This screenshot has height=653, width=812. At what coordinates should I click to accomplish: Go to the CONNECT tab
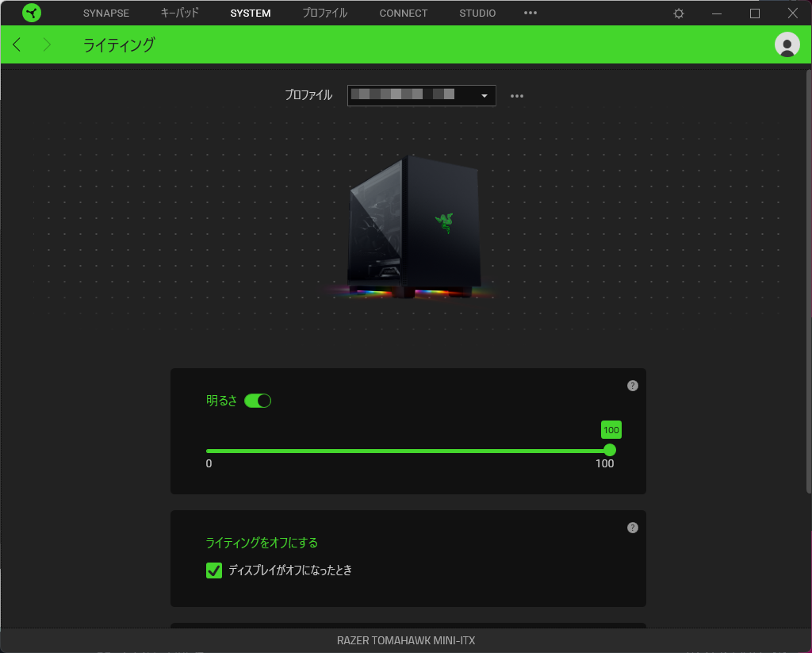click(x=403, y=13)
